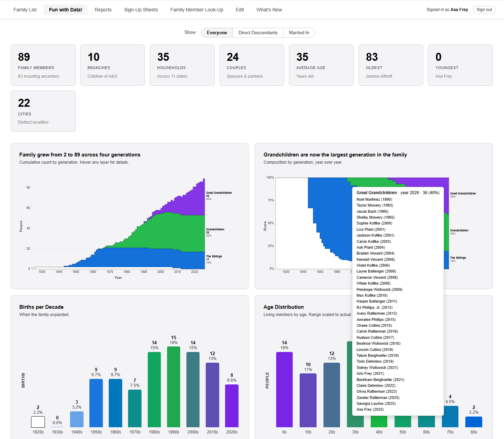Click the 1920s births bar
This screenshot has height=439, width=504.
click(x=38, y=422)
